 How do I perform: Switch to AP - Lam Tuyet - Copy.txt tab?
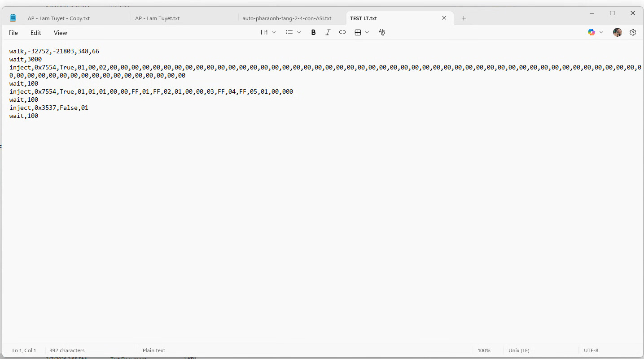tap(58, 18)
